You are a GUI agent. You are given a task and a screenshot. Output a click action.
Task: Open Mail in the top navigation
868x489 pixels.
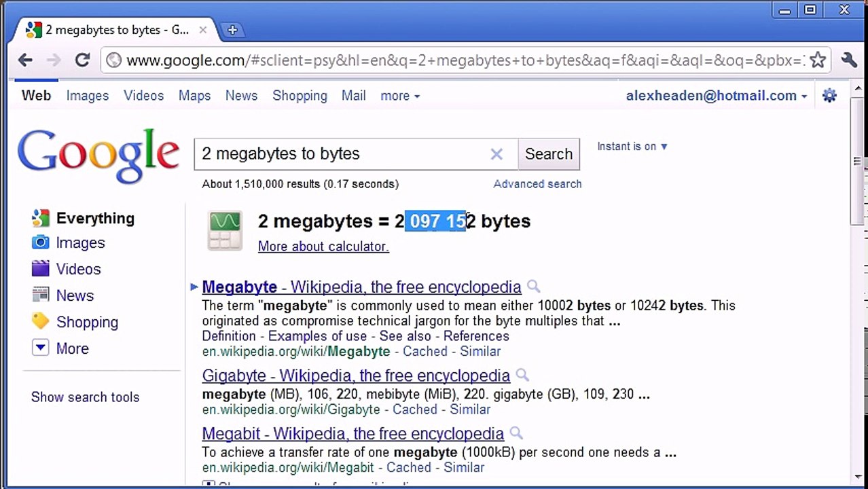pyautogui.click(x=353, y=96)
